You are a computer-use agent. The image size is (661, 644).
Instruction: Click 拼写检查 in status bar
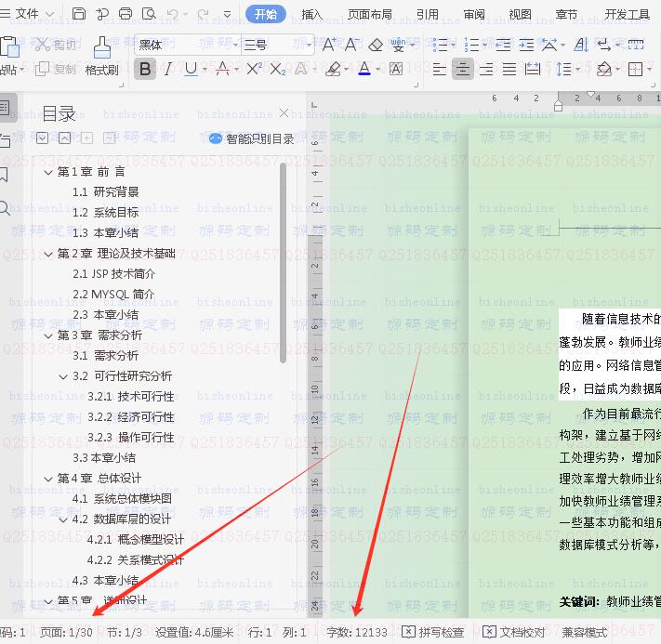[x=433, y=632]
